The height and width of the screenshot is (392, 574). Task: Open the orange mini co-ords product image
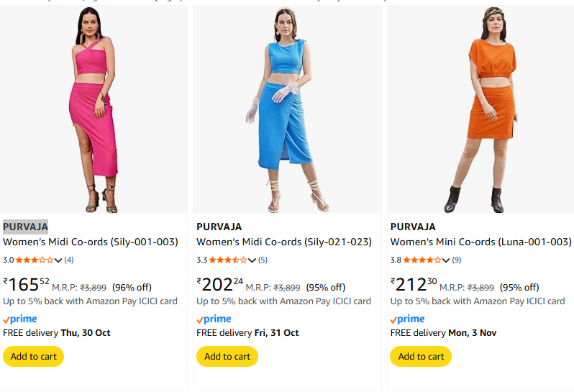tap(480, 109)
